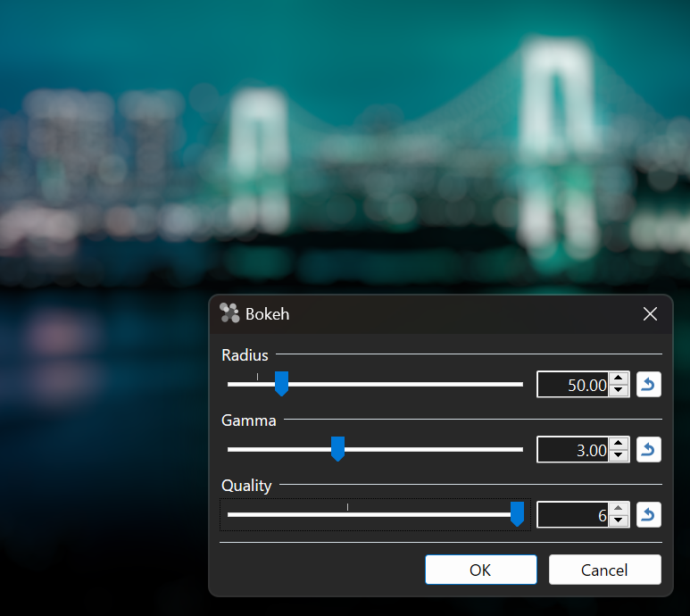Viewport: 690px width, 616px height.
Task: Click the Radius value field showing 50.00
Action: 573,385
